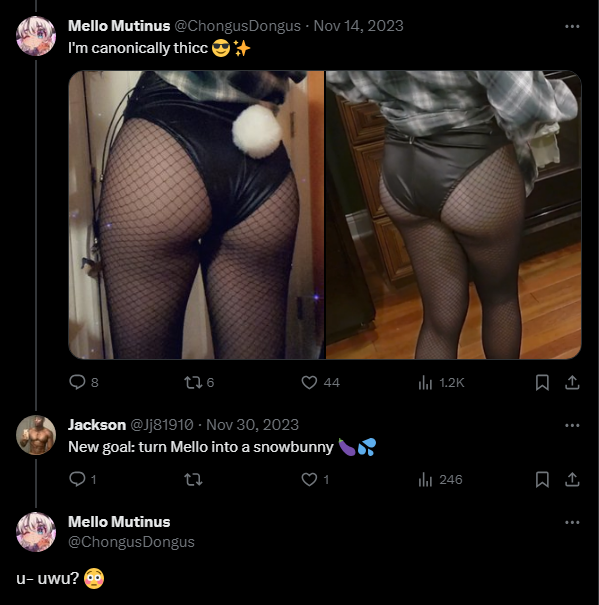Open the right photo in the tweet
The image size is (599, 605).
click(453, 215)
